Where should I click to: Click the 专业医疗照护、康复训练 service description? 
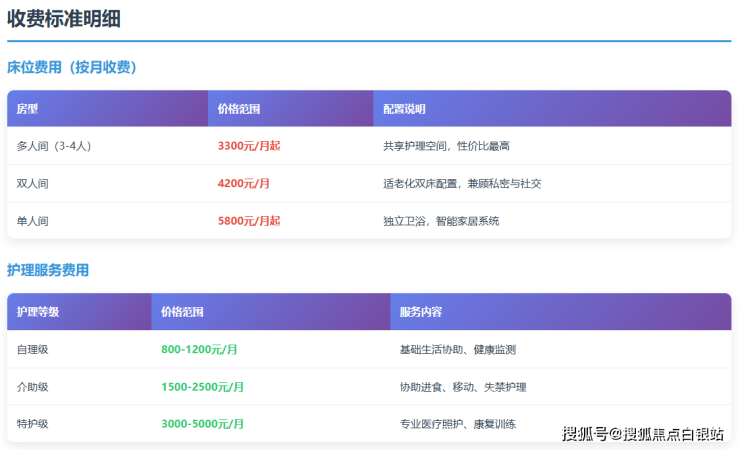click(x=458, y=424)
